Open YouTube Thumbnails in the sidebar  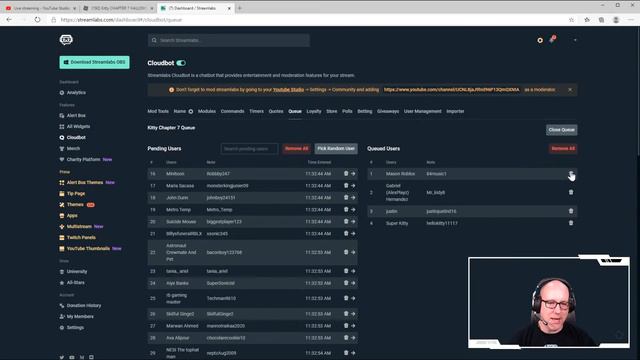[x=90, y=249]
